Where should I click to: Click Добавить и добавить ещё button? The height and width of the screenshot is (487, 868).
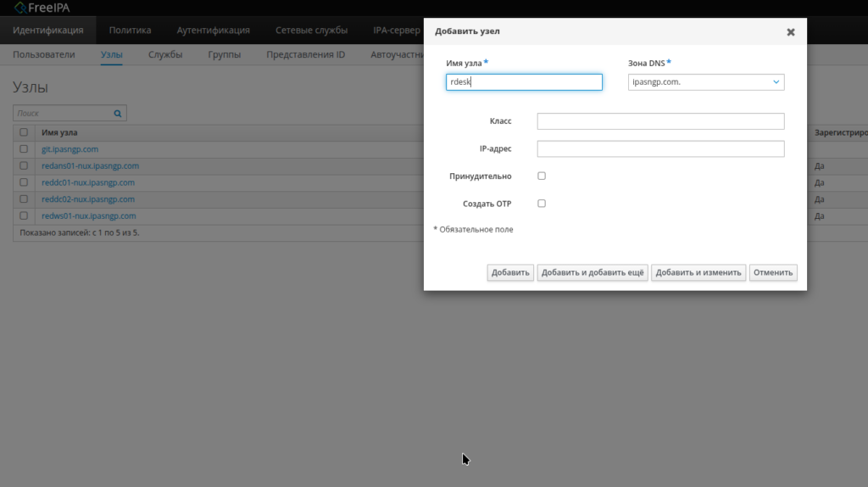(592, 272)
